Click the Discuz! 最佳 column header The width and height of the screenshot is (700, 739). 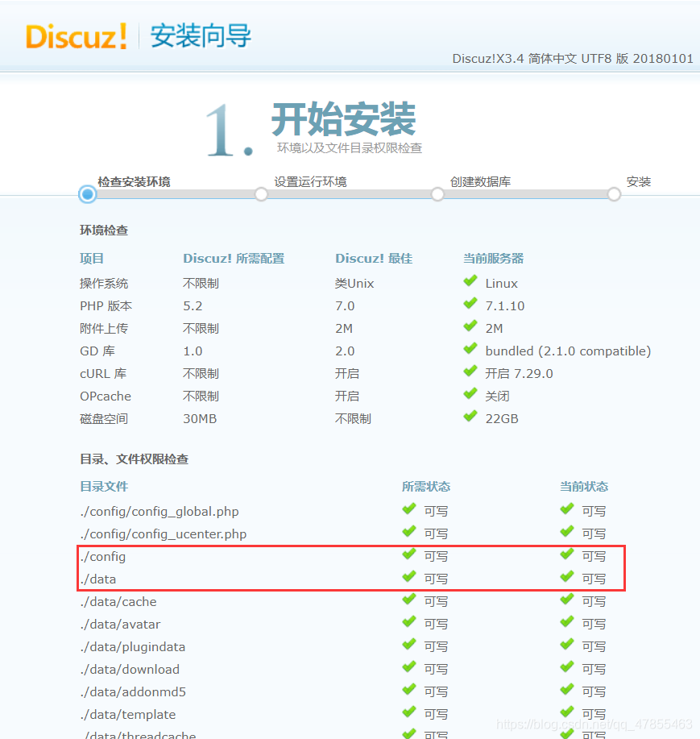pos(374,258)
